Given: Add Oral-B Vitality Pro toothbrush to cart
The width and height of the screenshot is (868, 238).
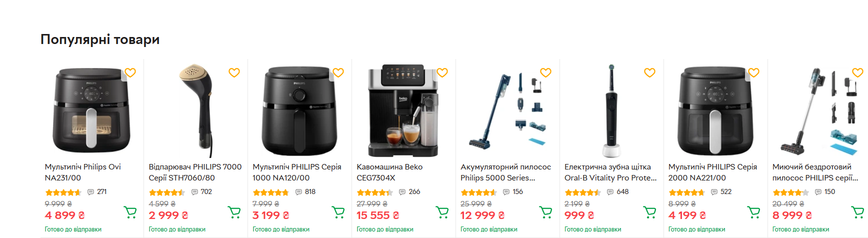Looking at the screenshot, I should coord(650,212).
